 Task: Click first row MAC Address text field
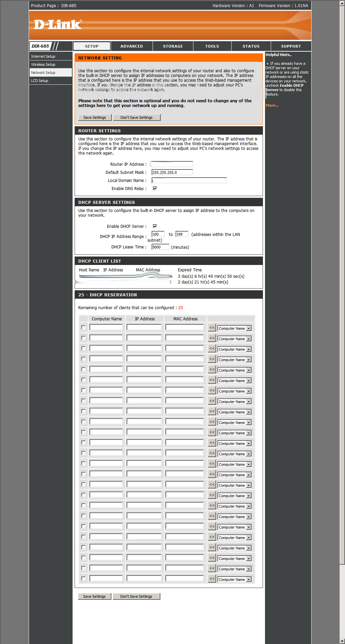(185, 327)
